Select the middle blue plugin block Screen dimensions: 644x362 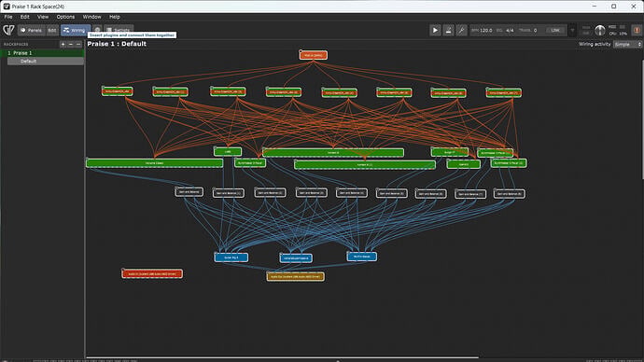pyautogui.click(x=296, y=258)
